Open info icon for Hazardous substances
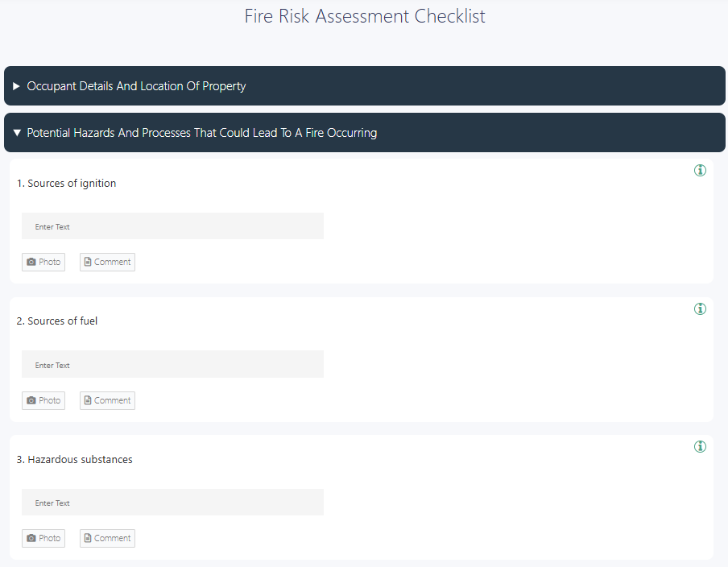Viewport: 728px width, 567px height. pos(700,447)
